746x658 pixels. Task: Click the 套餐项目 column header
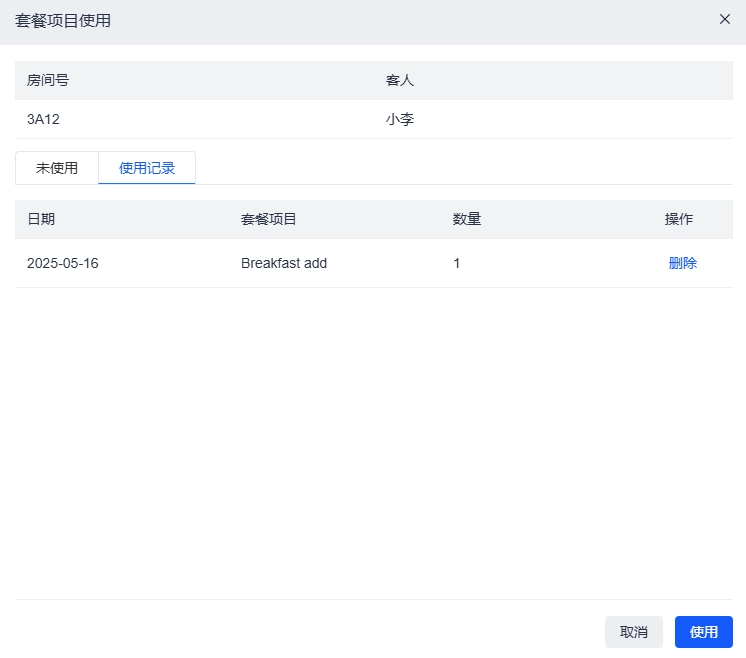pyautogui.click(x=269, y=219)
